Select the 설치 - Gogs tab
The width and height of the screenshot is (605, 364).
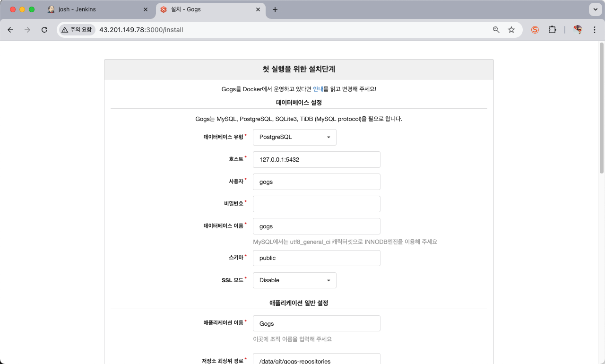tap(211, 9)
